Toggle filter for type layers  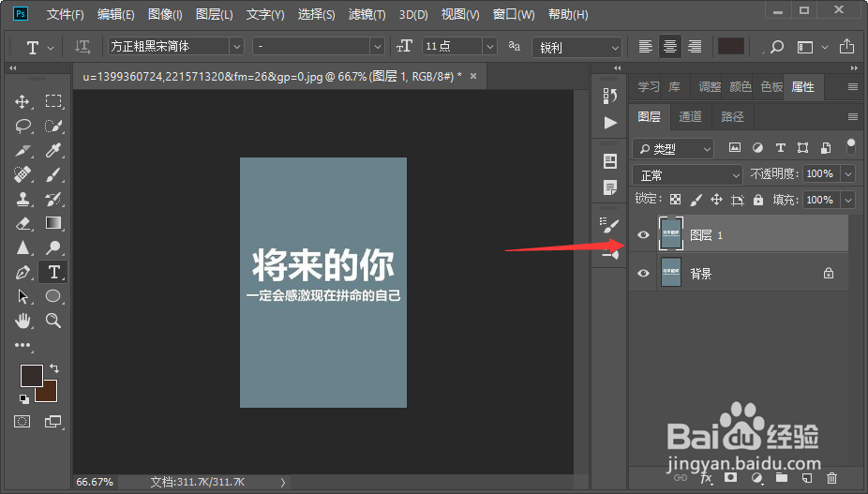(x=780, y=147)
